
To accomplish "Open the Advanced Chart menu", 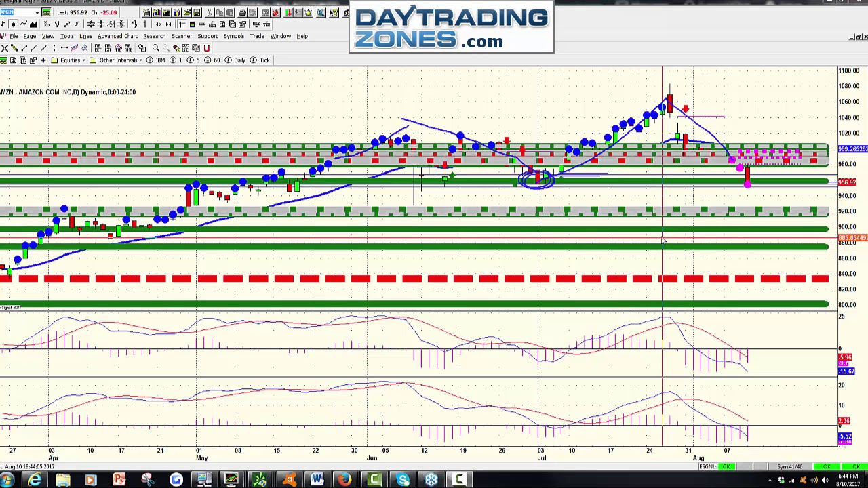I will click(117, 36).
